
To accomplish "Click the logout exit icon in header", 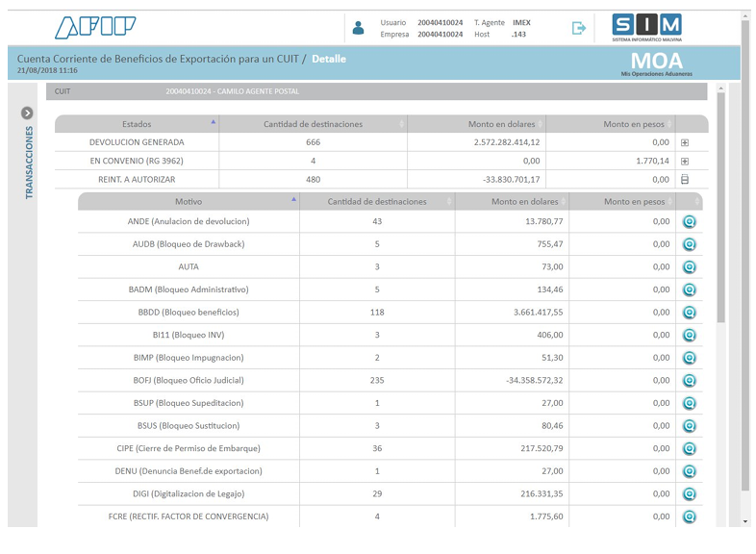I will [579, 28].
